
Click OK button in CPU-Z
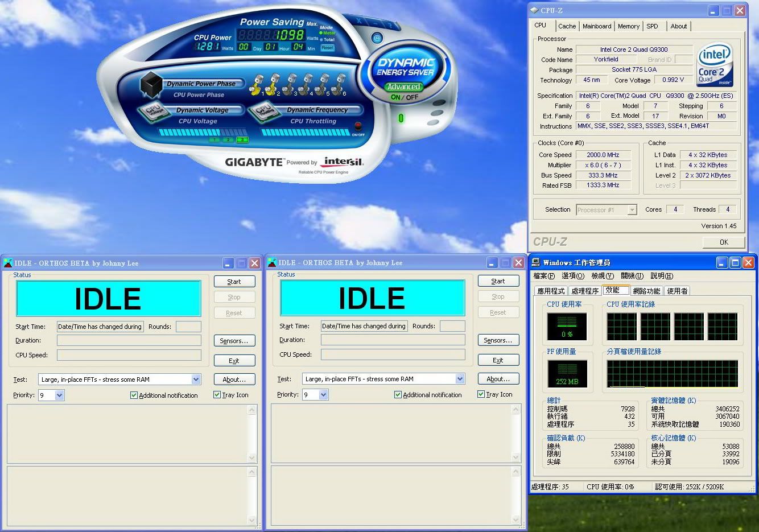tap(724, 242)
